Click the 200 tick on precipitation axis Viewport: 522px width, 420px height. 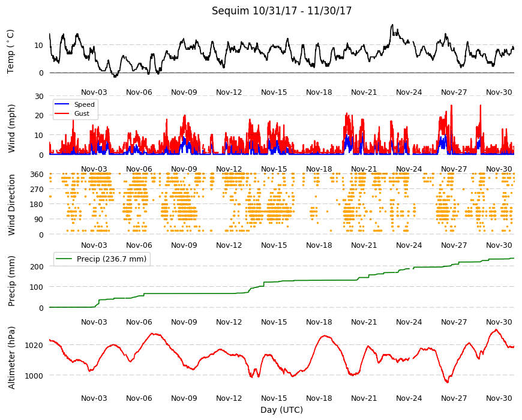pyautogui.click(x=37, y=266)
